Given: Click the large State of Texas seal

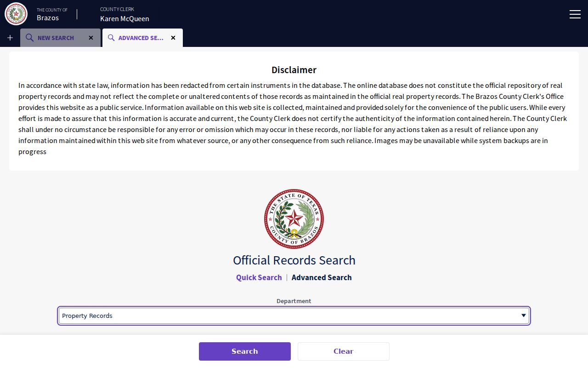Looking at the screenshot, I should click(x=294, y=218).
